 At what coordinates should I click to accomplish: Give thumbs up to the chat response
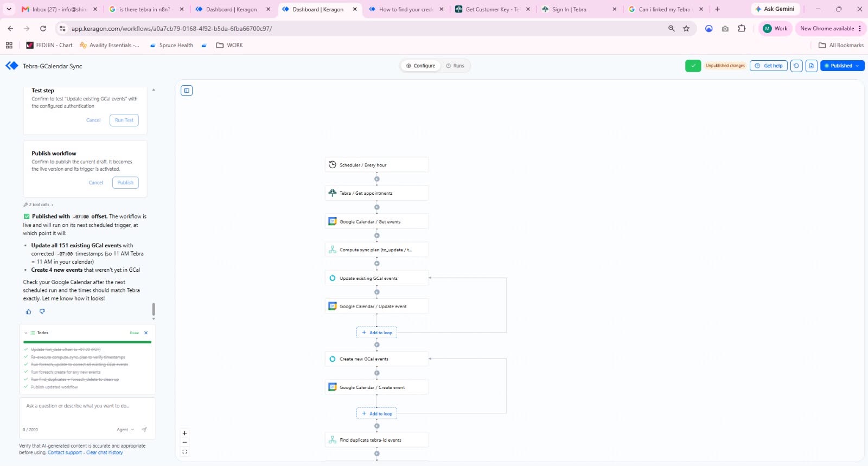(28, 311)
